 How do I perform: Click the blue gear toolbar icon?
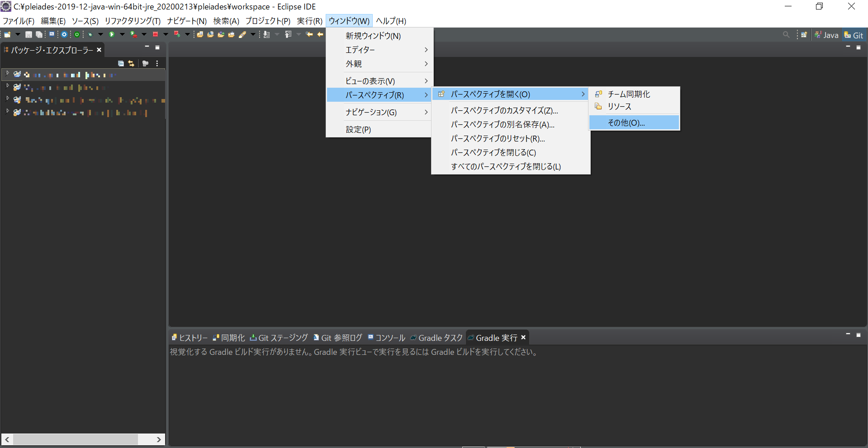point(64,34)
